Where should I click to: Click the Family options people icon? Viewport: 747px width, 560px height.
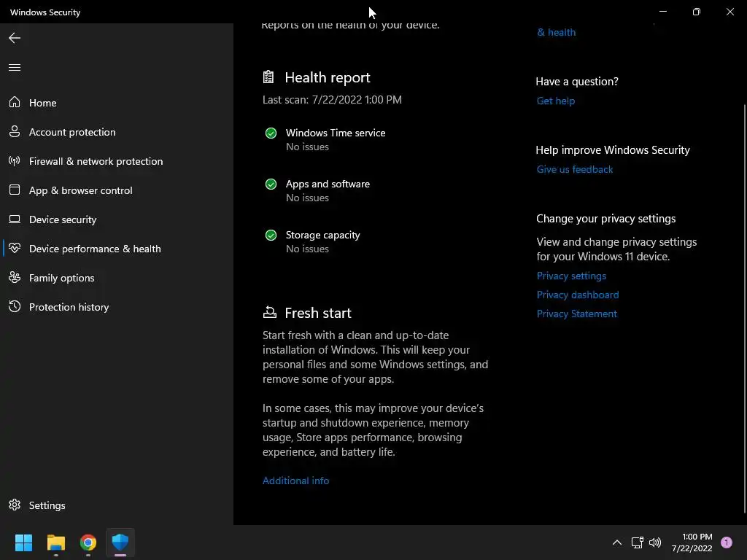(x=15, y=277)
